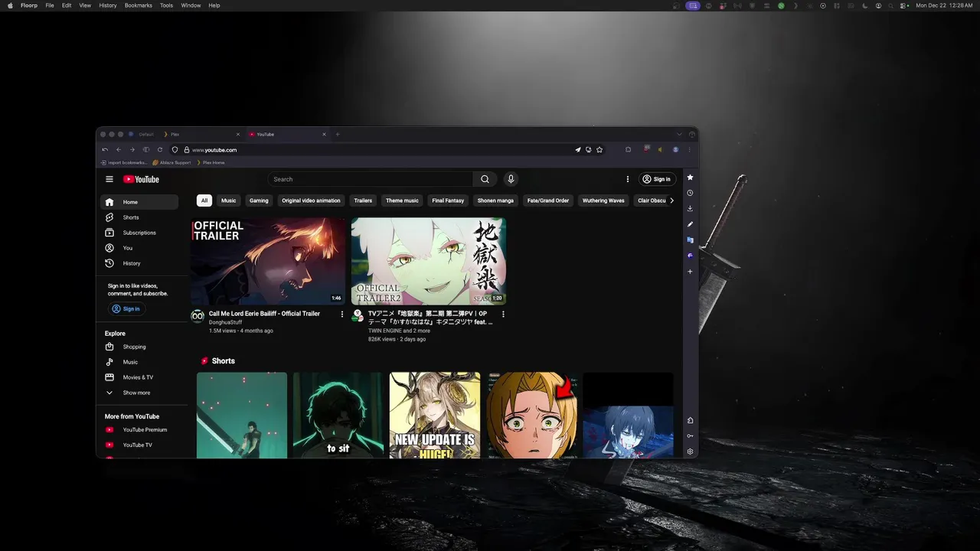Click the sidebar Sign in button
Image resolution: width=980 pixels, height=551 pixels.
pos(126,309)
